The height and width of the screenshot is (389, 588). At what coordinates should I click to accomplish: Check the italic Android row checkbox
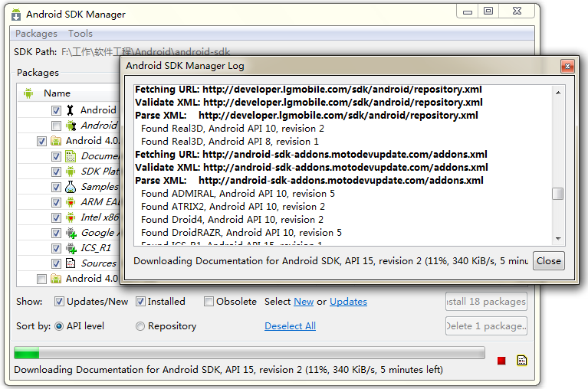pyautogui.click(x=56, y=126)
